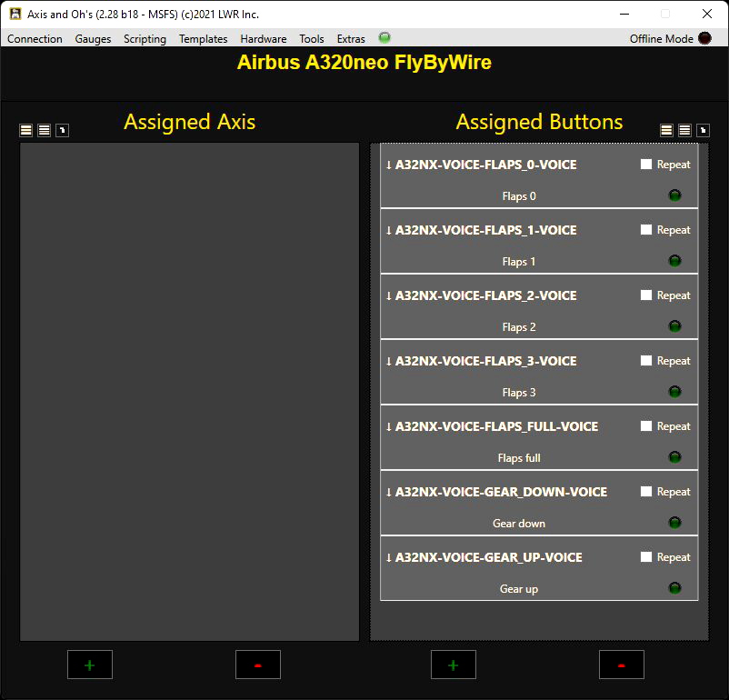The height and width of the screenshot is (700, 729).
Task: Click the Flaps 0 description text
Action: tap(519, 196)
